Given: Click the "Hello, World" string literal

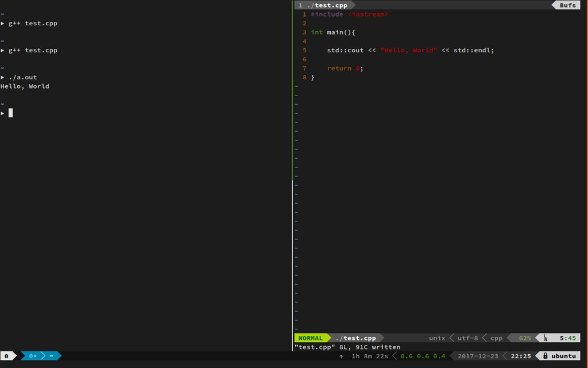Looking at the screenshot, I should [408, 50].
